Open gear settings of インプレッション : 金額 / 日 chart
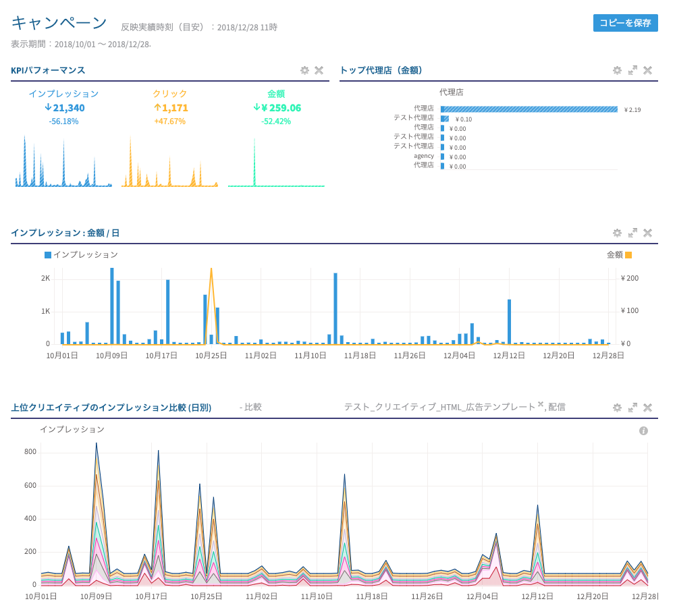Image resolution: width=675 pixels, height=616 pixels. pos(617,233)
